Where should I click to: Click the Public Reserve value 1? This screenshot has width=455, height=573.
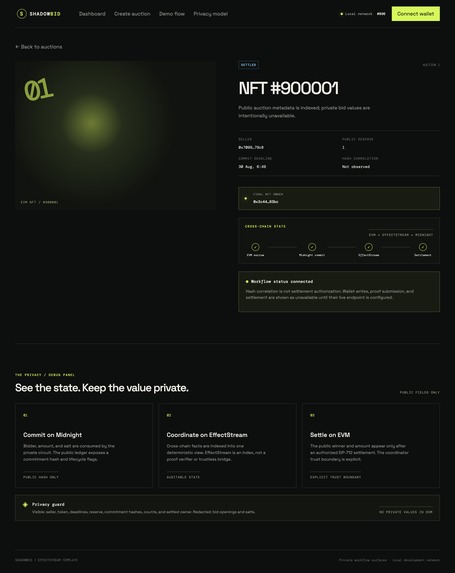[343, 147]
